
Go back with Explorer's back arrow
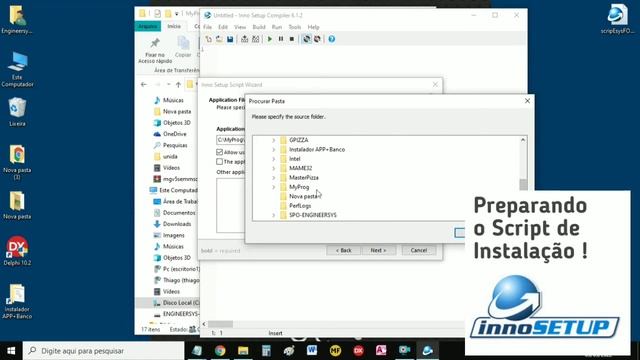[144, 84]
